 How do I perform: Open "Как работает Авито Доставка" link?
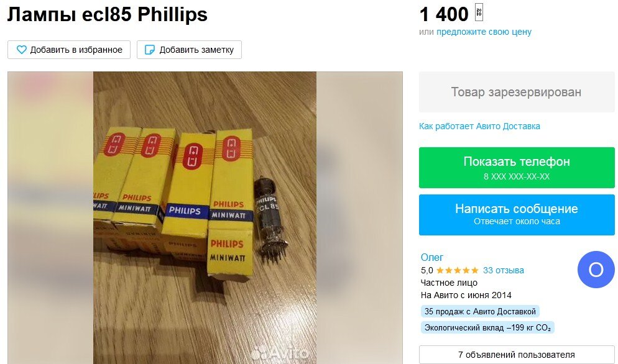tap(479, 126)
